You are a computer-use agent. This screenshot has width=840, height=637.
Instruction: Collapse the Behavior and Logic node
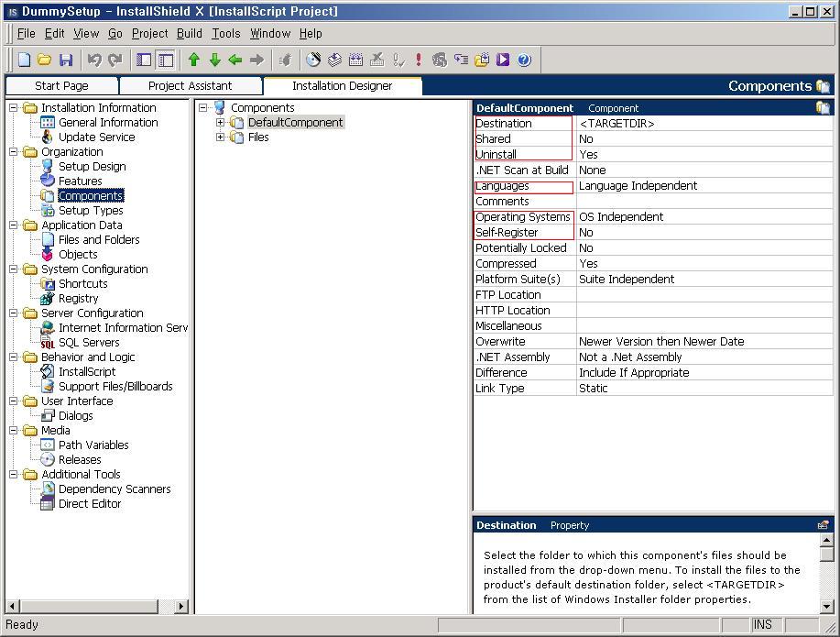pos(14,357)
